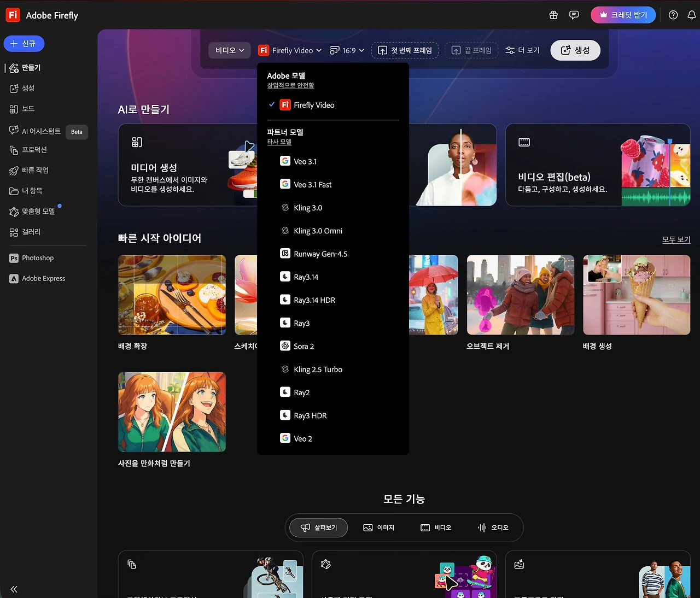
Task: Switch to the 살펴보기 tab
Action: 319,527
